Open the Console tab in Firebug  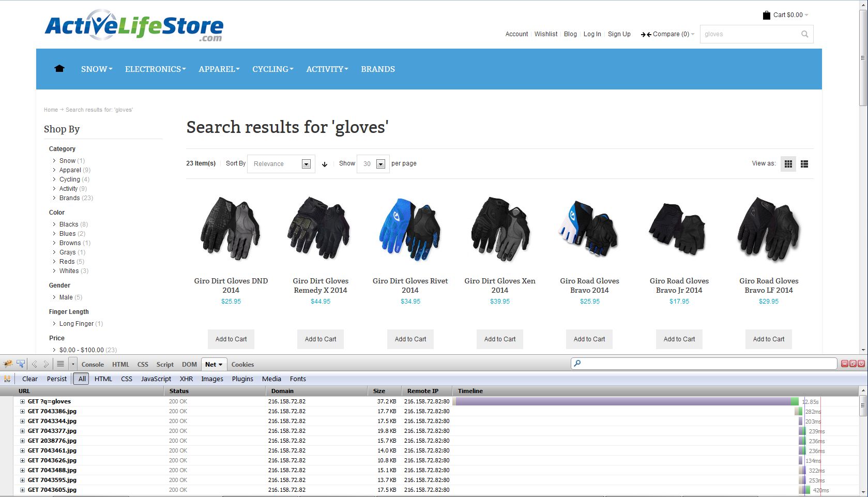pyautogui.click(x=93, y=364)
